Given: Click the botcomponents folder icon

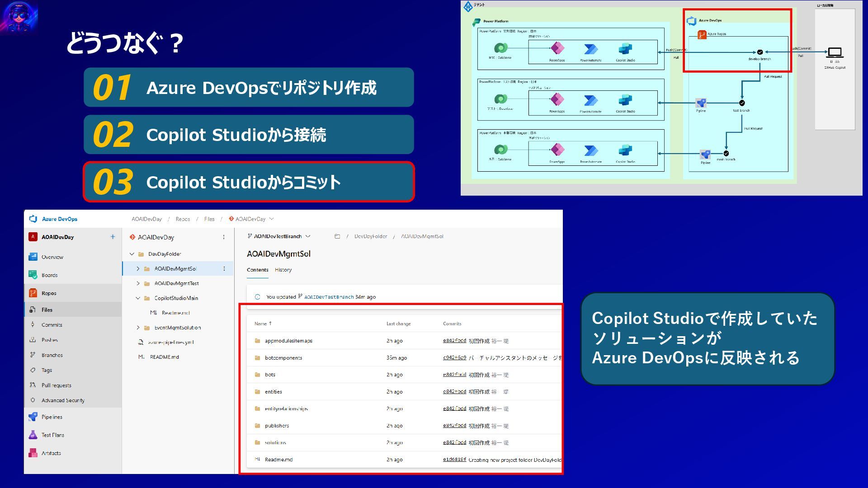Looking at the screenshot, I should (x=257, y=358).
